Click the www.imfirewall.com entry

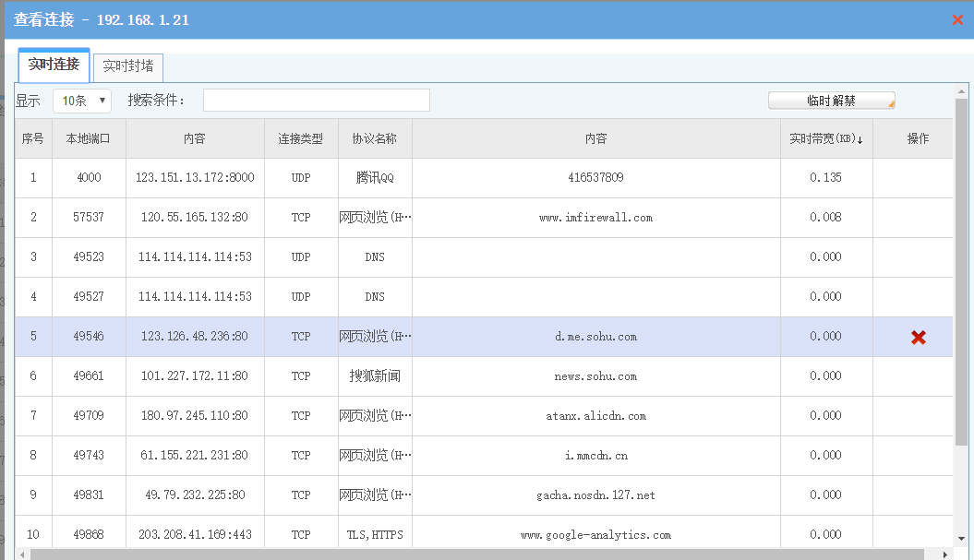point(595,218)
